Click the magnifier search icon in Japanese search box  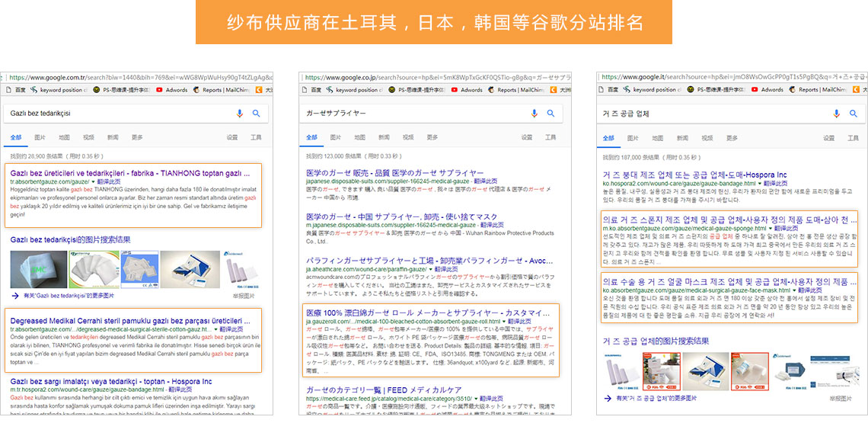pos(551,114)
